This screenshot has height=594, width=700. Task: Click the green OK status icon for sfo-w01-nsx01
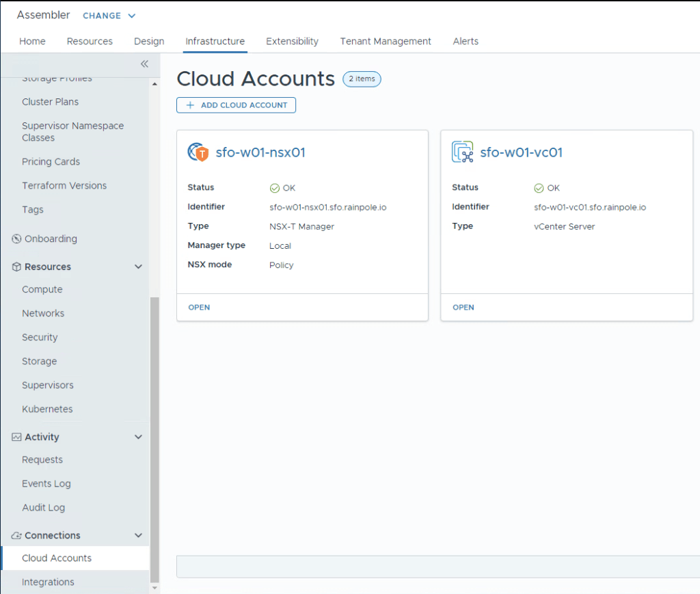pyautogui.click(x=275, y=188)
